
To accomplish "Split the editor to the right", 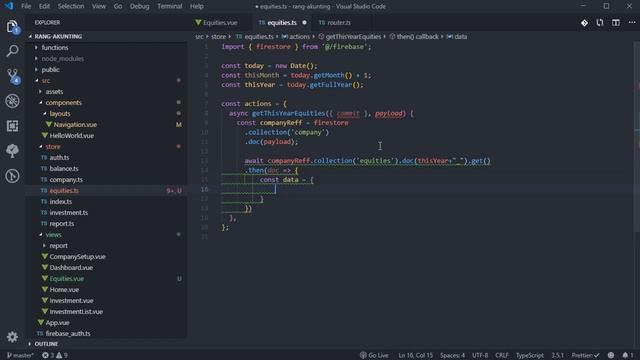I will point(616,23).
